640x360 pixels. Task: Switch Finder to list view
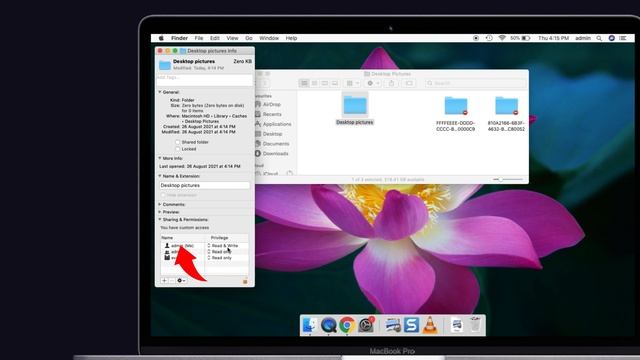pyautogui.click(x=314, y=83)
